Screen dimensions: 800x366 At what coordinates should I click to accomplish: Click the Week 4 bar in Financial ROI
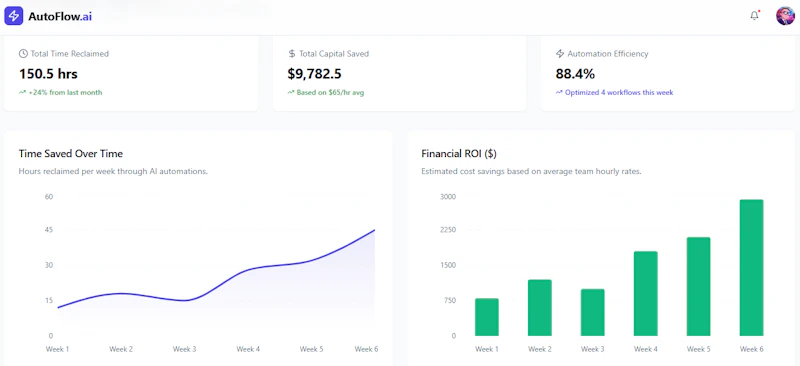click(x=645, y=294)
